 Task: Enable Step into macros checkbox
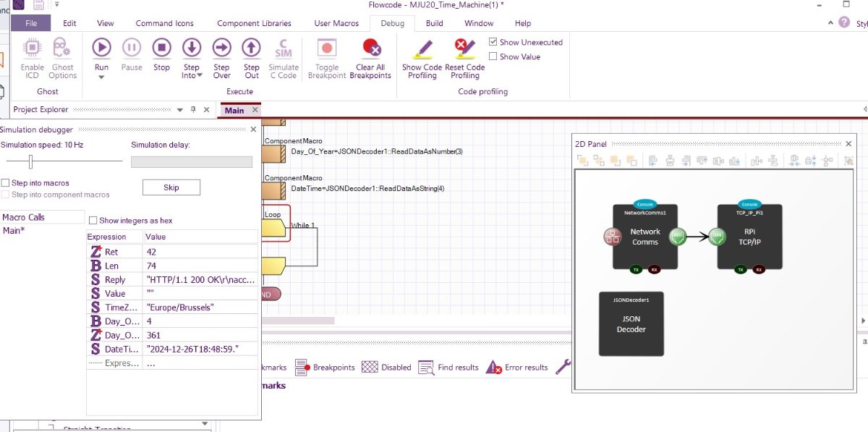pos(5,183)
